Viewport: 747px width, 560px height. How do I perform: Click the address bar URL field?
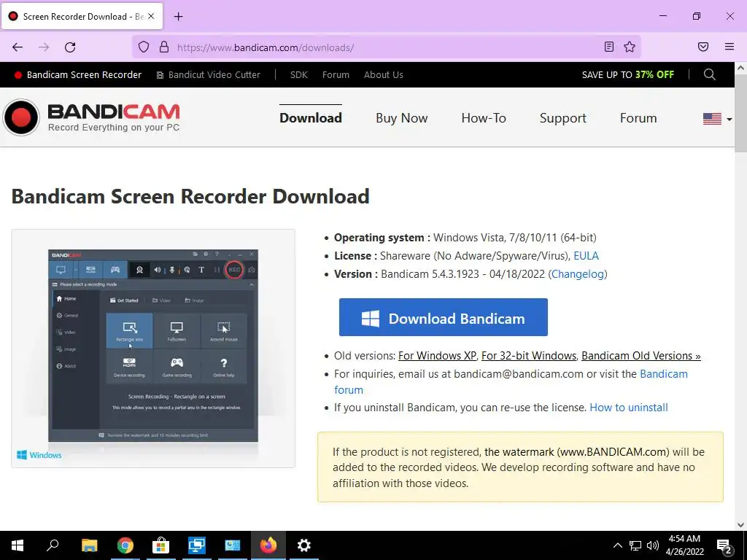pos(386,47)
